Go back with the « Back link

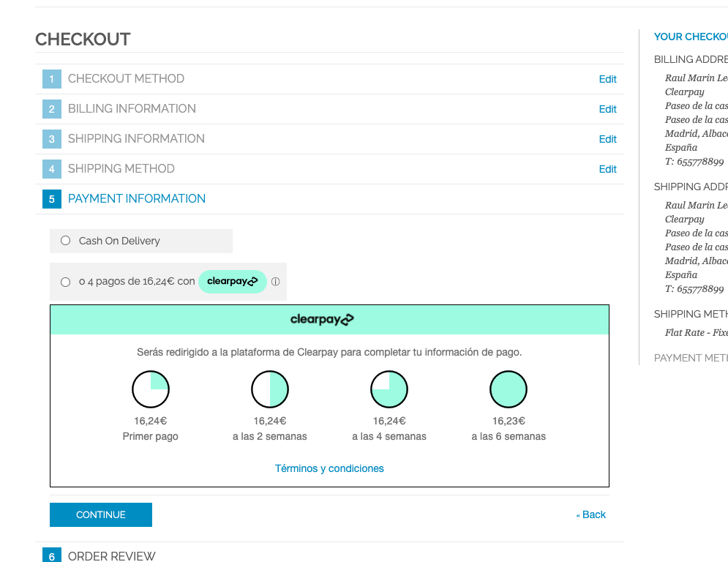click(x=590, y=514)
